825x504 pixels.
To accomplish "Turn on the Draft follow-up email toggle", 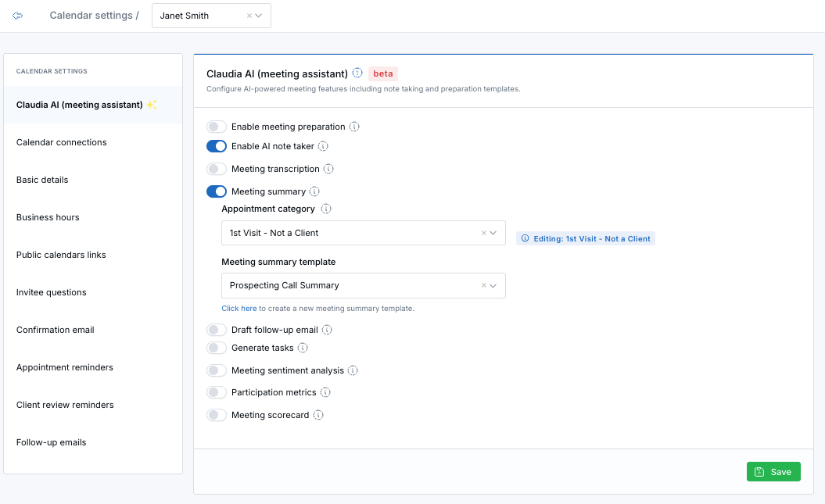I will 216,329.
